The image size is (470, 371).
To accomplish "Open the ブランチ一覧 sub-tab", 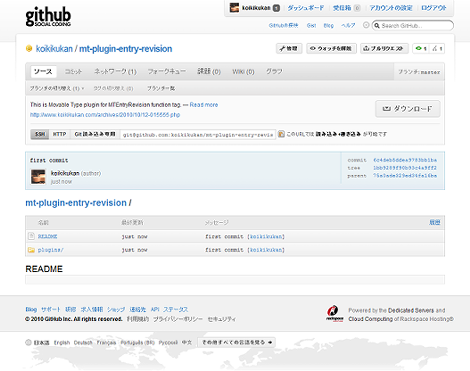I will pyautogui.click(x=161, y=88).
